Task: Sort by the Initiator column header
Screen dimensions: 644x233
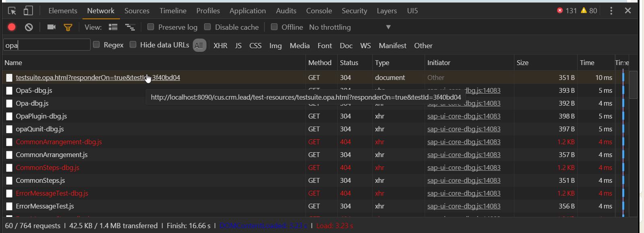Action: coord(469,63)
